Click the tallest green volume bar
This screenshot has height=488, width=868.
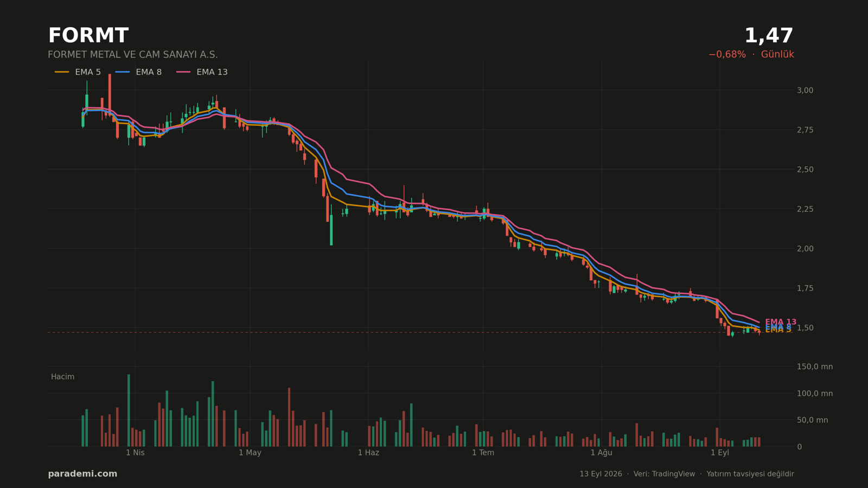(129, 410)
